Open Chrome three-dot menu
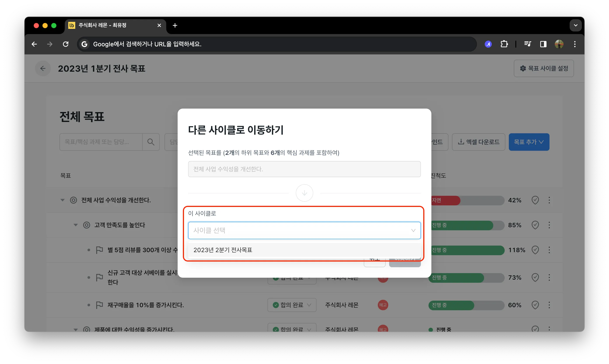 pyautogui.click(x=575, y=44)
